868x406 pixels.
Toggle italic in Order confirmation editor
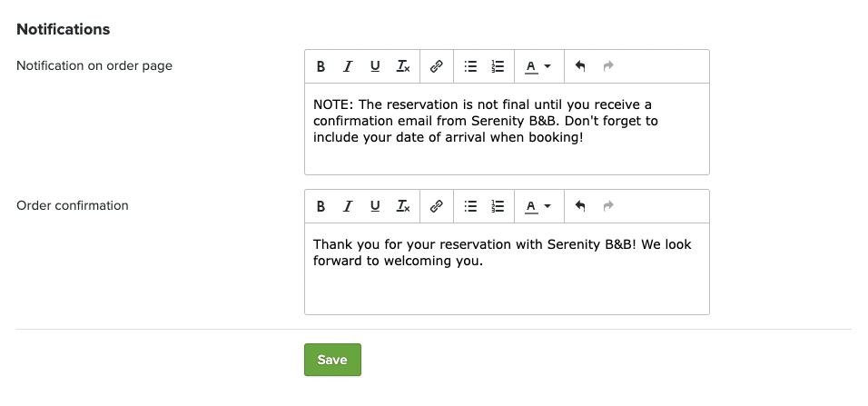point(348,206)
